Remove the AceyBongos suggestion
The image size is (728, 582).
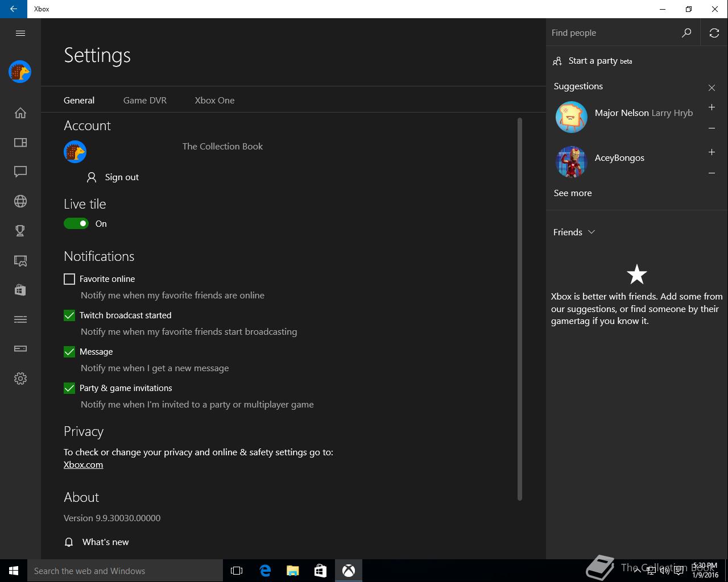(712, 173)
